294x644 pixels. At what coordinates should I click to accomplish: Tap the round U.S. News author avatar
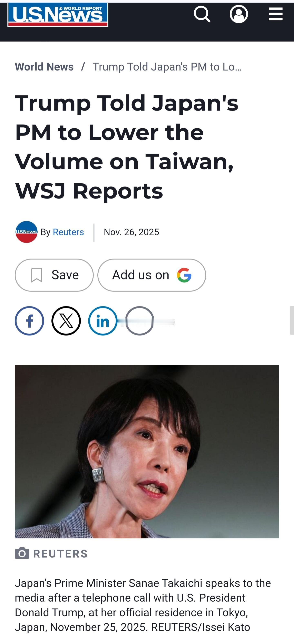click(x=26, y=232)
